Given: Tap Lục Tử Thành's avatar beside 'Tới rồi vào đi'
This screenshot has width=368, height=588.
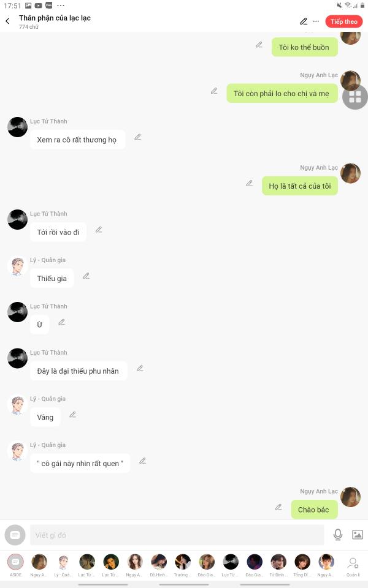Looking at the screenshot, I should 17,220.
